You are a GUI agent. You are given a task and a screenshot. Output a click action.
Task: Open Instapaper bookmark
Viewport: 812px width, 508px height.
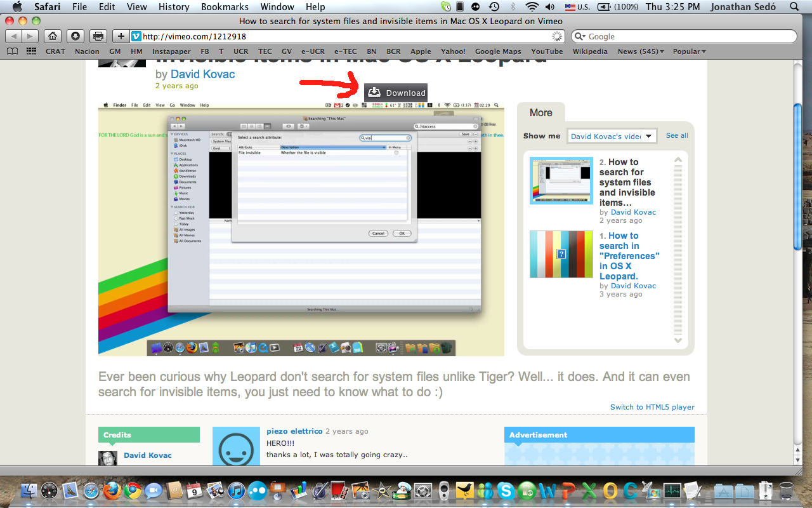click(171, 51)
